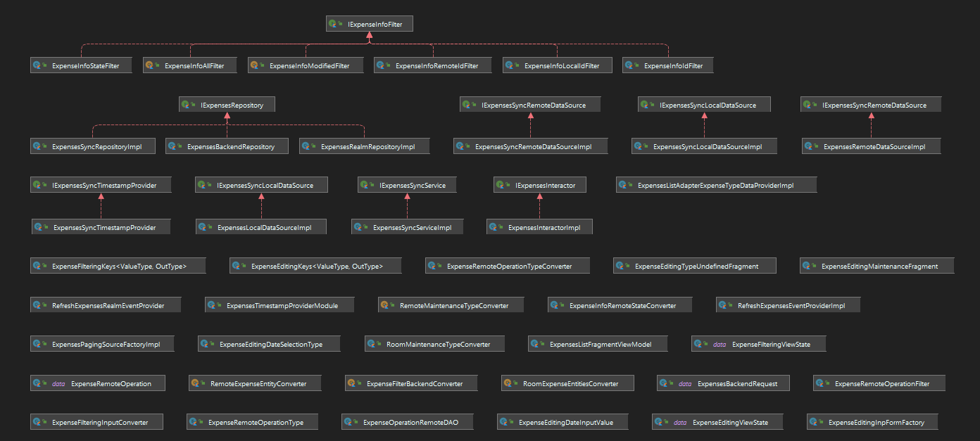Select the ExpensesBackendRepository node
Viewport: 980px width, 441px height.
(227, 146)
